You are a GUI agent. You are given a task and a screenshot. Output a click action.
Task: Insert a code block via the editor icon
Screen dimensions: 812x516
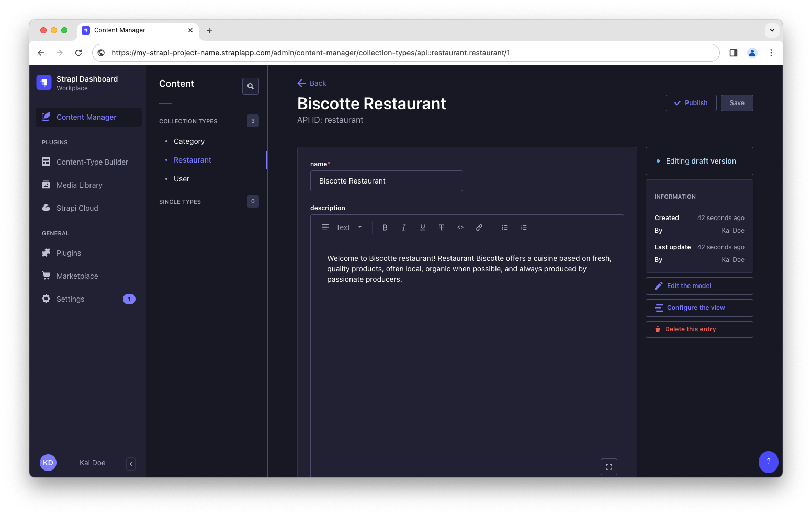coord(460,227)
